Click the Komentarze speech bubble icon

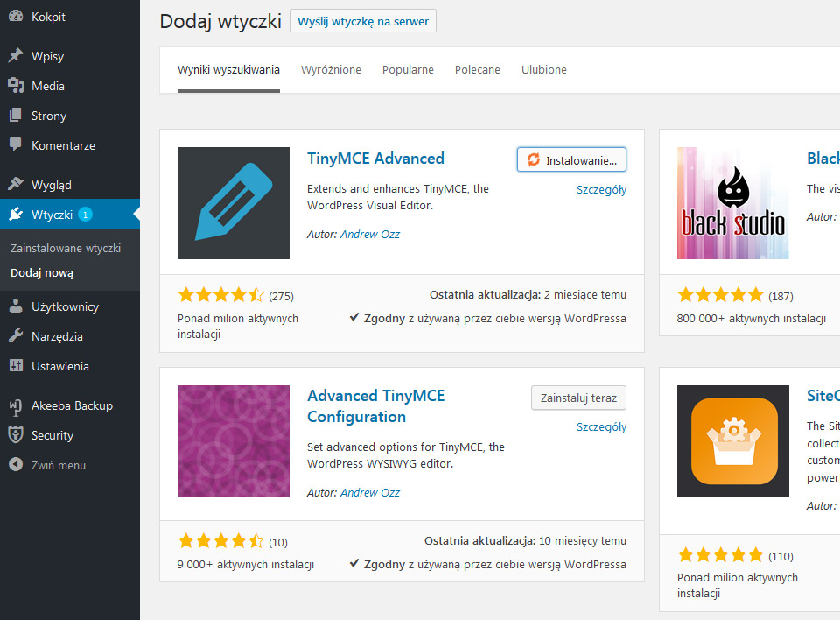16,144
